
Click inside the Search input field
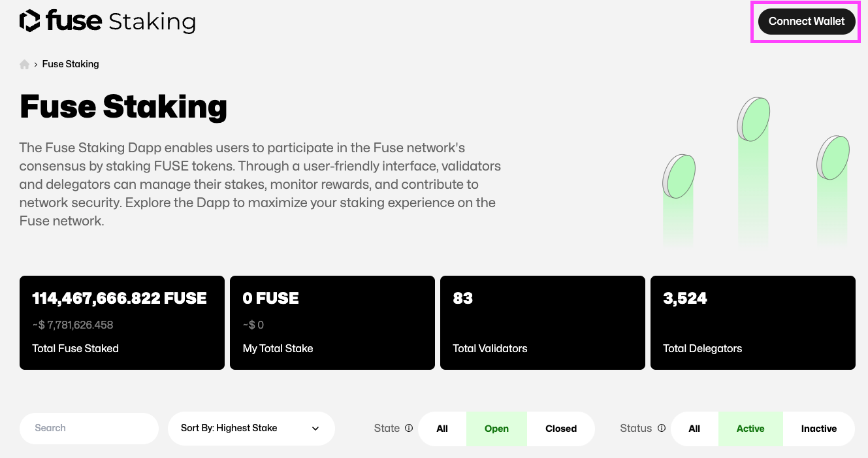point(89,428)
